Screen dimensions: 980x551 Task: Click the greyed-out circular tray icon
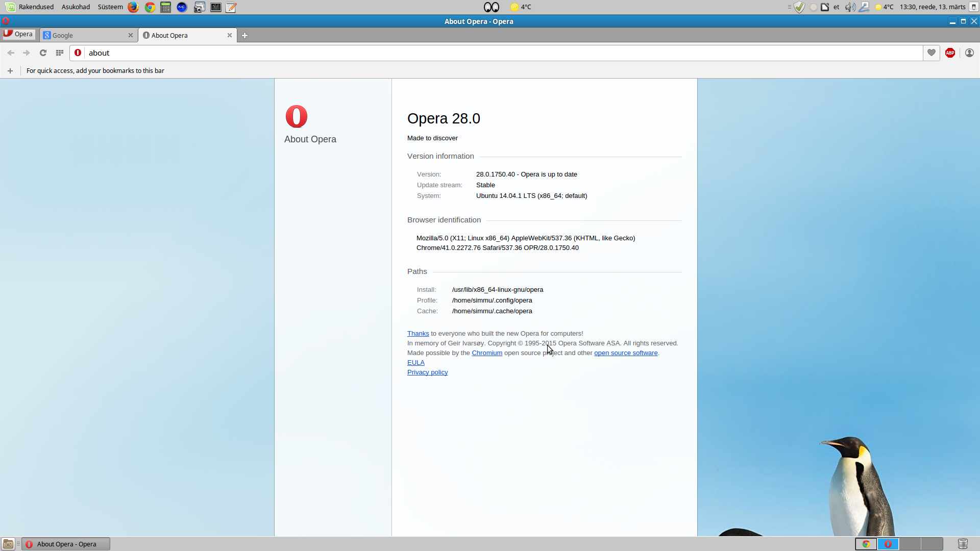click(813, 7)
